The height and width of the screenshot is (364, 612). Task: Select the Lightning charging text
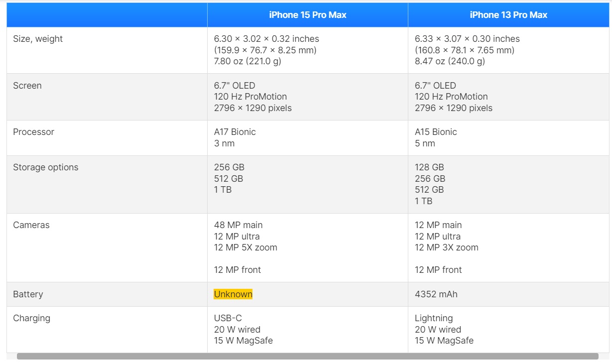pyautogui.click(x=434, y=318)
